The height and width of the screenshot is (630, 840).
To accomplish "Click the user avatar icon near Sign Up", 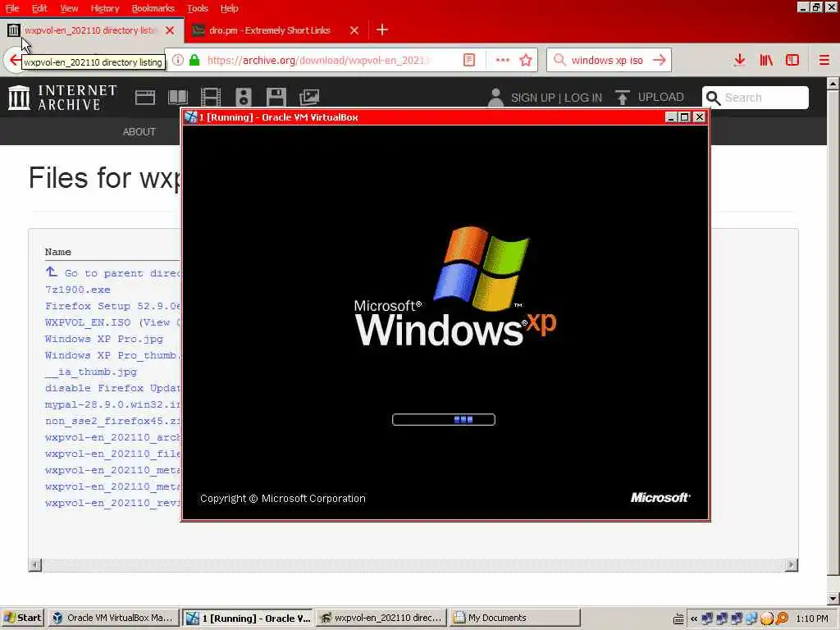I will (495, 98).
